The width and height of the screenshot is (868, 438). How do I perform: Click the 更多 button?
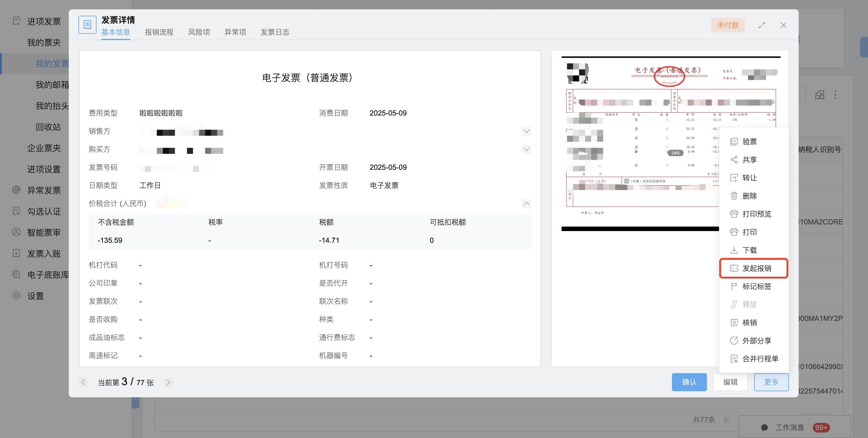coord(771,382)
